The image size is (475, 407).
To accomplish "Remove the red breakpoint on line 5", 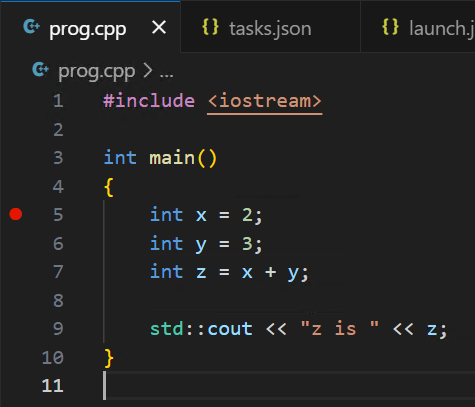I will (x=16, y=214).
